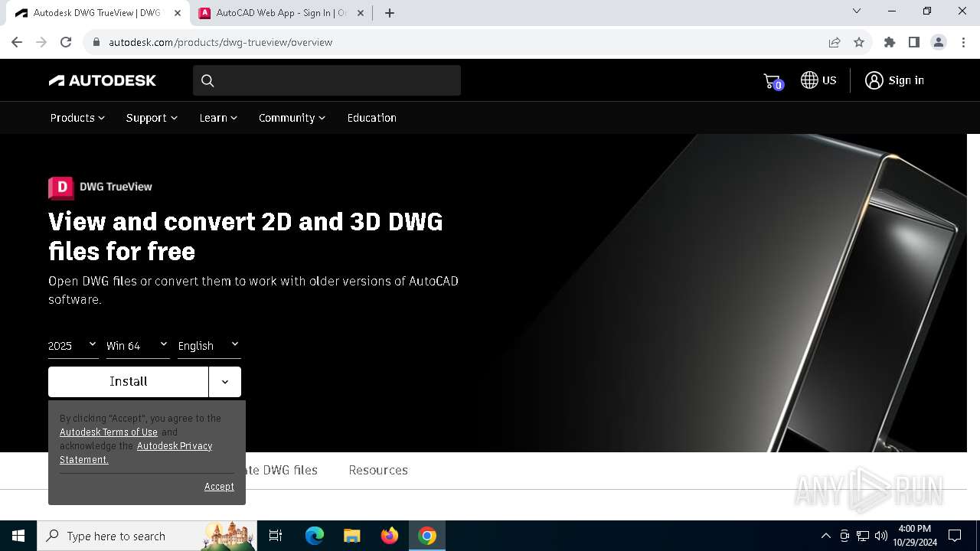This screenshot has width=980, height=551.
Task: Click the Autodesk logo in the header
Action: [103, 80]
